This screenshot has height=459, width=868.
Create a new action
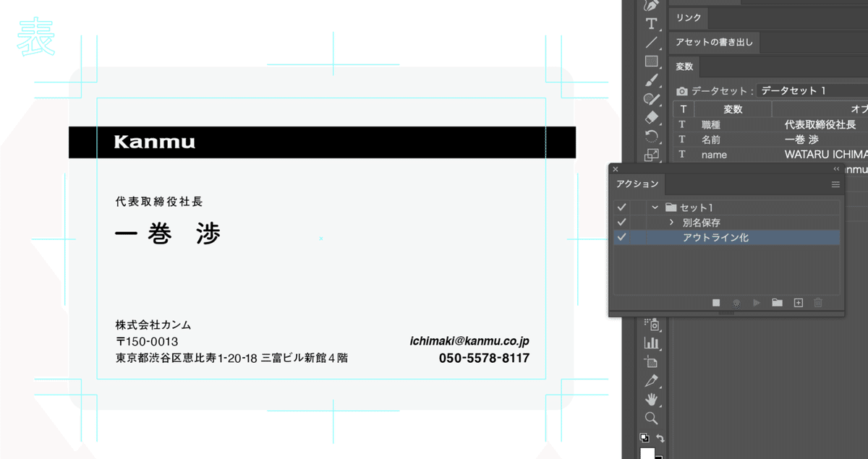click(x=799, y=303)
